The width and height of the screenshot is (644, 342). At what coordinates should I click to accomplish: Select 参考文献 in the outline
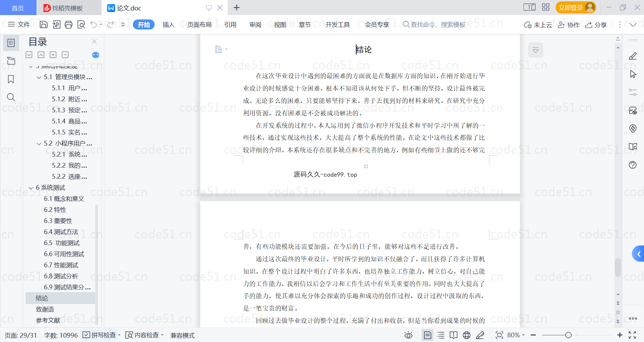click(x=48, y=320)
